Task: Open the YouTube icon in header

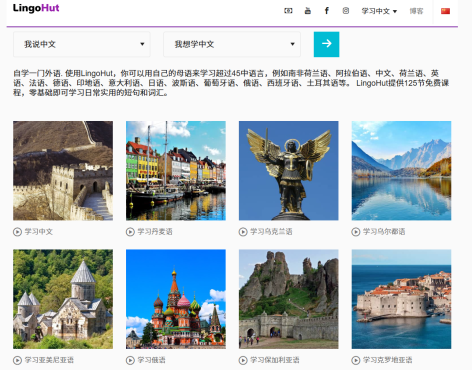Action: (308, 11)
